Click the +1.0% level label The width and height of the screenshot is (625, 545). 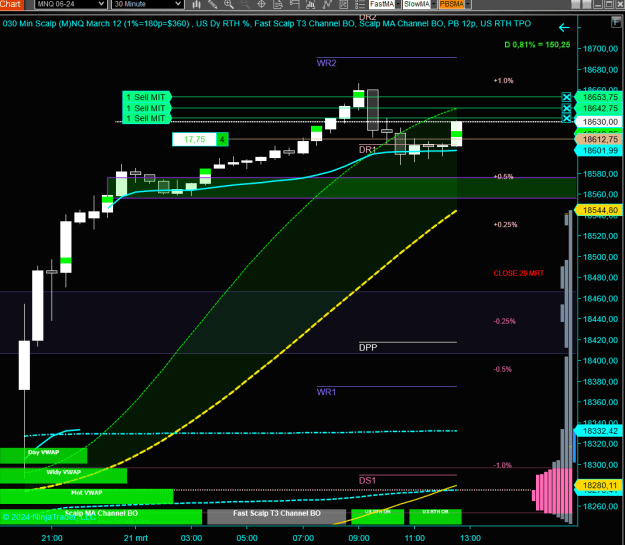pyautogui.click(x=503, y=81)
